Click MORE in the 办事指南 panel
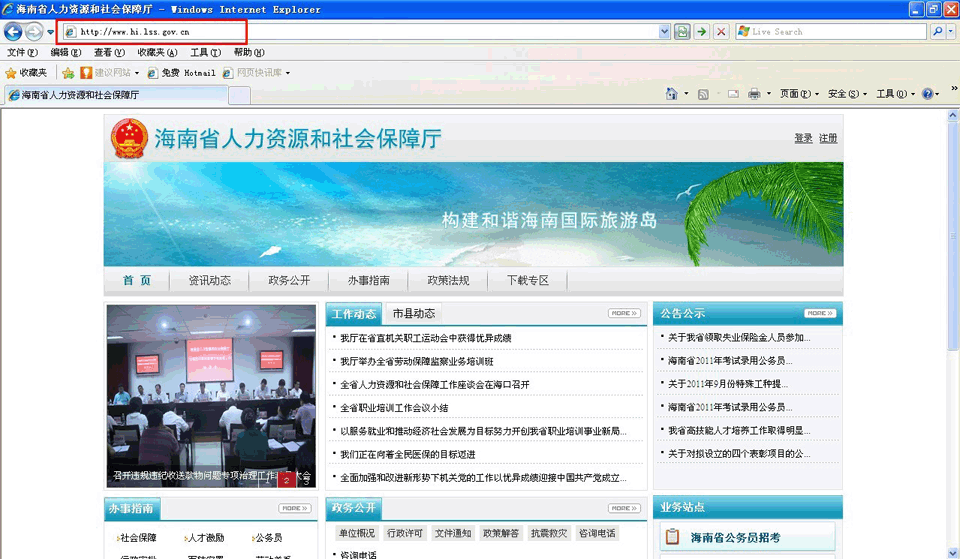 294,508
